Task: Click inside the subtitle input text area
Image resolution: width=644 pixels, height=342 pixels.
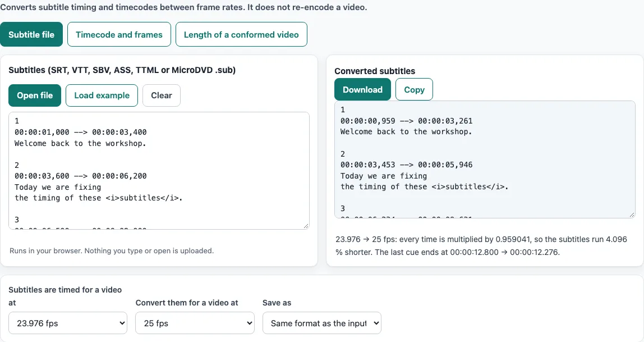Action: (x=159, y=171)
